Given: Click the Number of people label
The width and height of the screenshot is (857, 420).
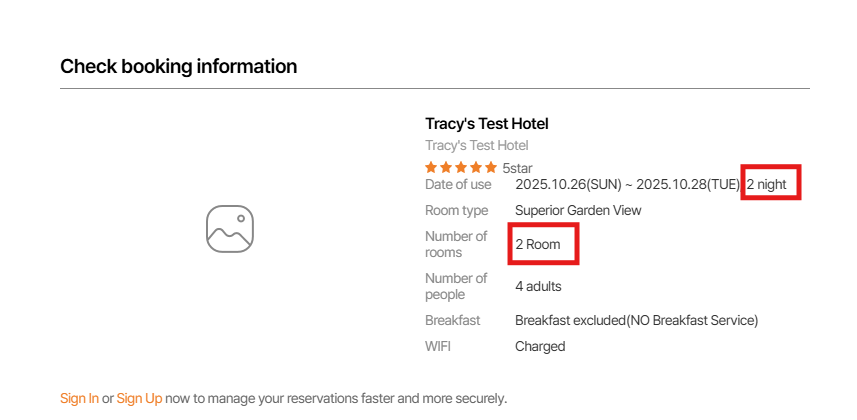Looking at the screenshot, I should pyautogui.click(x=456, y=287).
